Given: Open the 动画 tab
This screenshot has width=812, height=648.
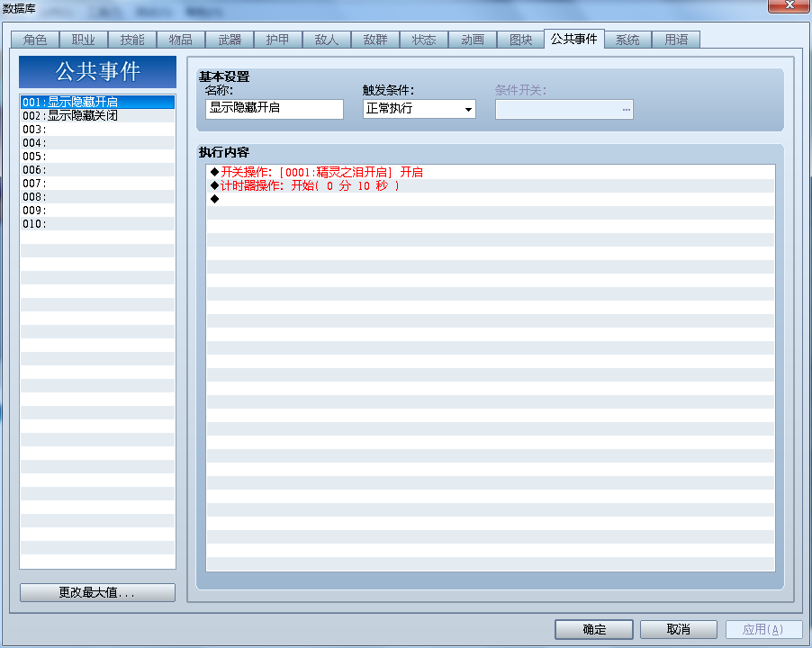Looking at the screenshot, I should click(473, 40).
